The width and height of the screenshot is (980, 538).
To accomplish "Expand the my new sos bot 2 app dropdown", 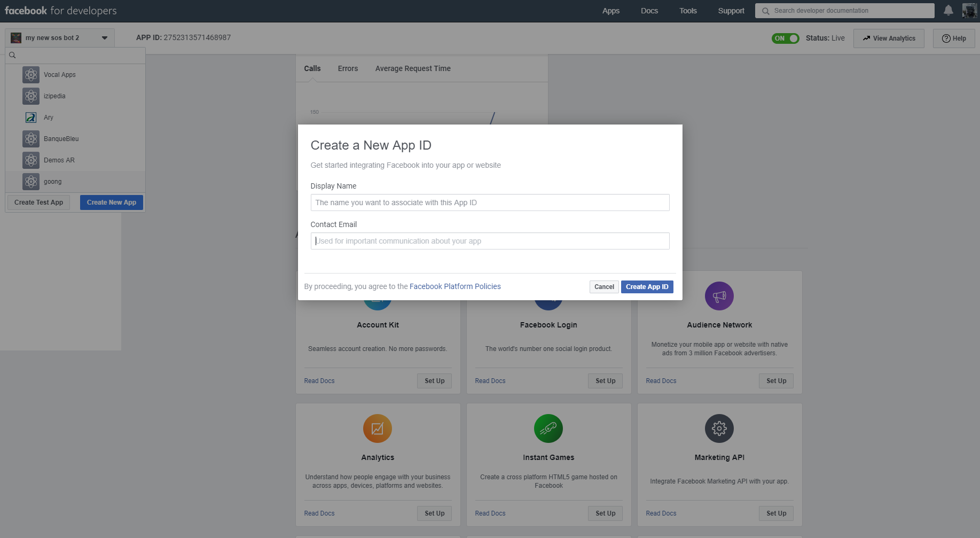I will [60, 38].
